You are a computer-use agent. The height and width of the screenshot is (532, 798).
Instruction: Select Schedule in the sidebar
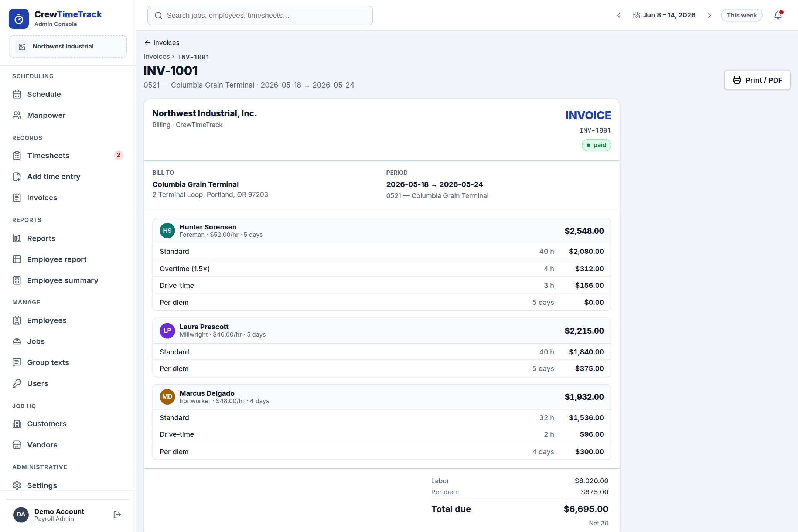[68, 94]
